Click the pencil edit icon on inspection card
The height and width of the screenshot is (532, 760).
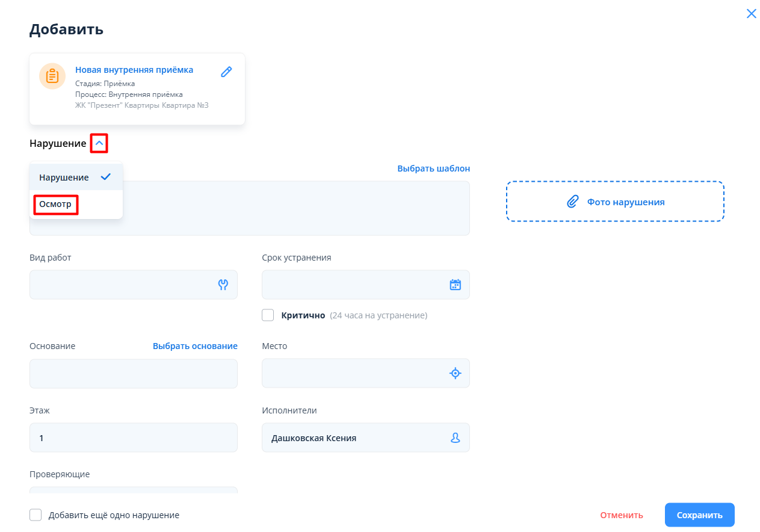pos(226,72)
